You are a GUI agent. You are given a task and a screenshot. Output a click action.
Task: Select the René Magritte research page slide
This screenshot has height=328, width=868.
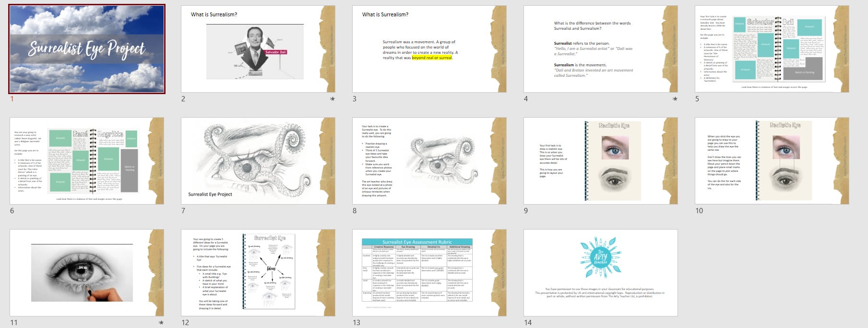coord(87,161)
